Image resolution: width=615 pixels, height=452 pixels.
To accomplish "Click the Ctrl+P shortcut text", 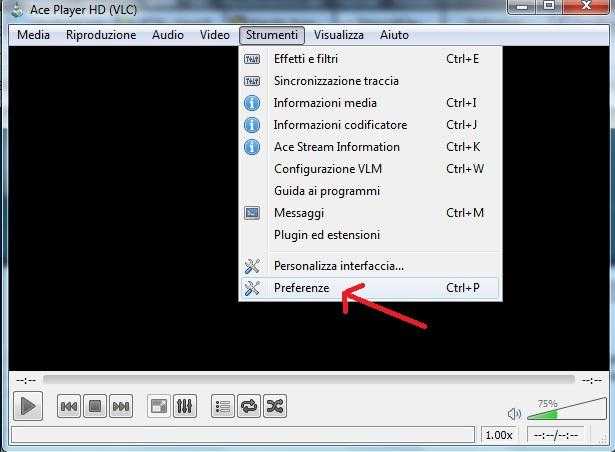I will pyautogui.click(x=463, y=288).
